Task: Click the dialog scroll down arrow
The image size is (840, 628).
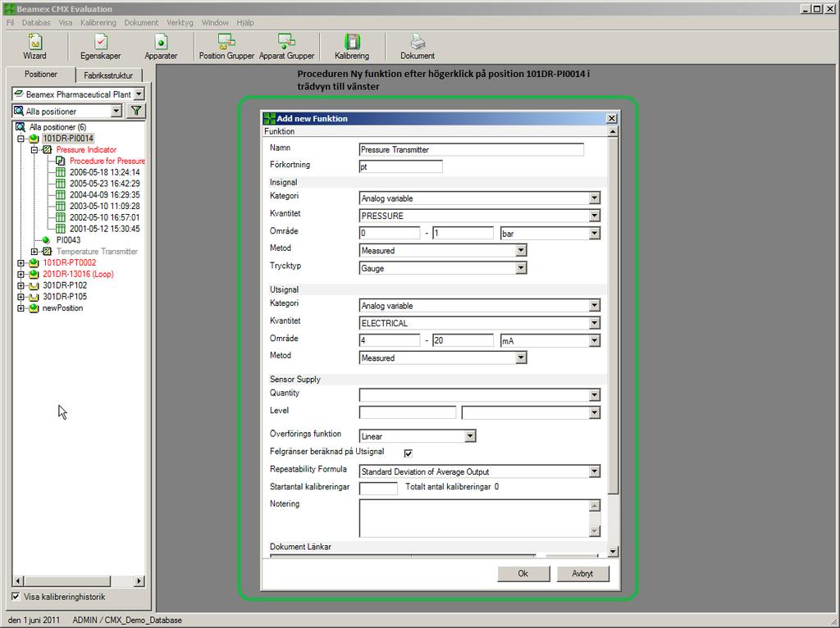Action: pos(614,552)
